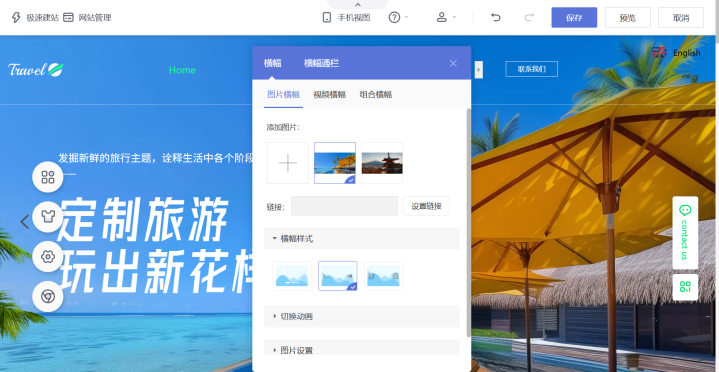
Task: Open the user account menu
Action: 446,18
